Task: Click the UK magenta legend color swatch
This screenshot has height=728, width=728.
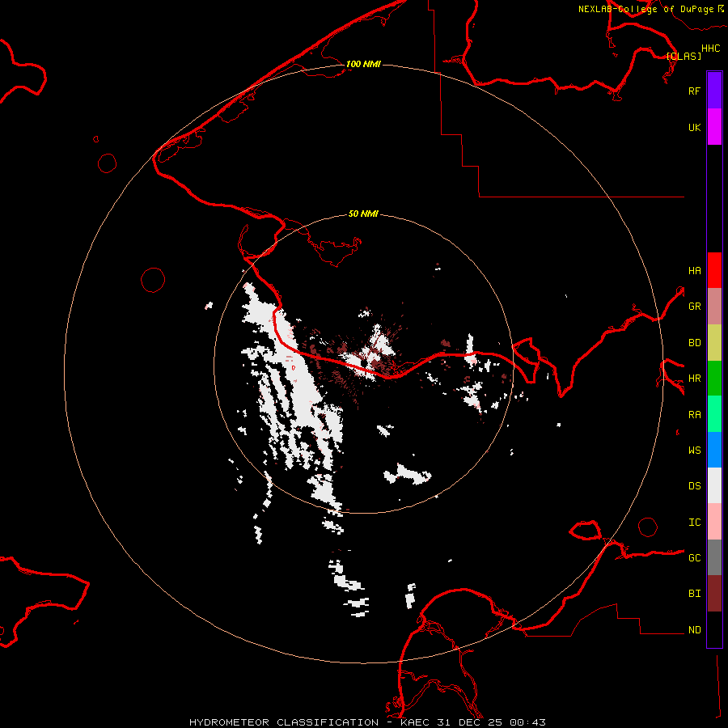Action: click(x=714, y=127)
